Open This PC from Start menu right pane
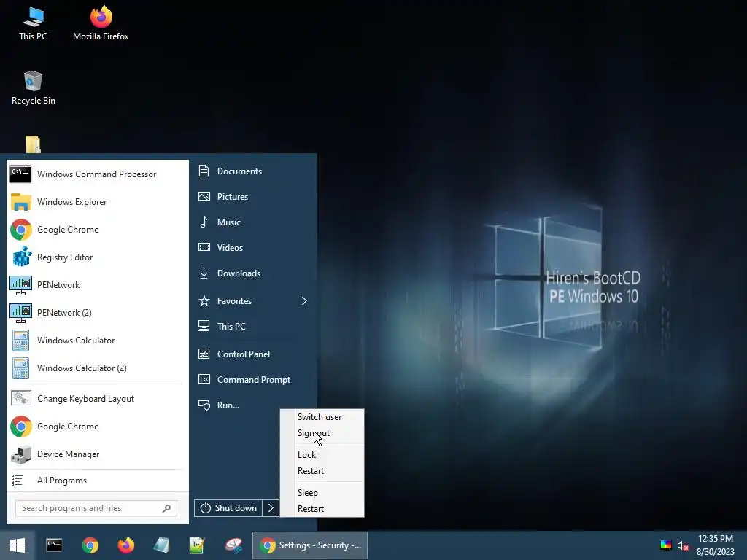747x560 pixels. (x=255, y=326)
